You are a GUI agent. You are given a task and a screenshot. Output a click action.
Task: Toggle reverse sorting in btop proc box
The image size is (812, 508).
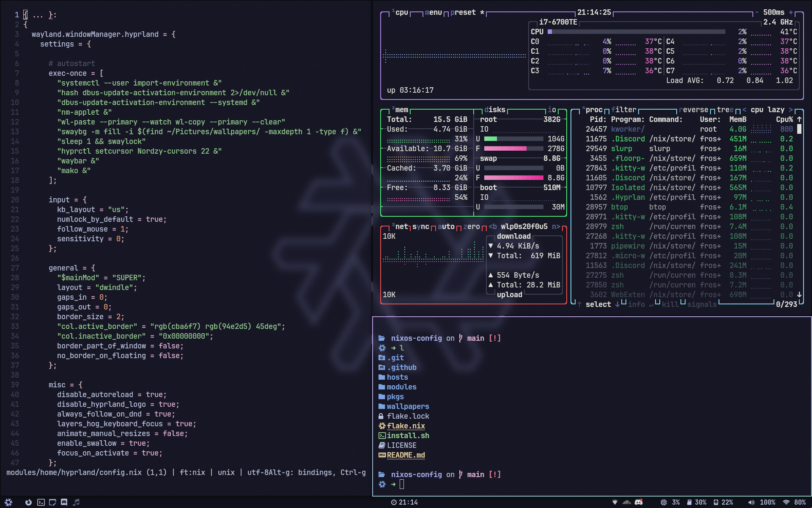pos(693,110)
